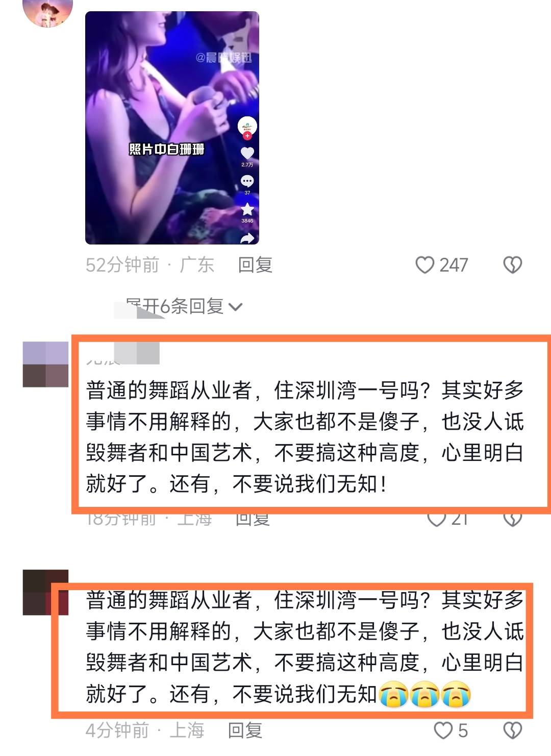Select first comment text about 深圳湾一号
This screenshot has width=551, height=756.
coord(305,437)
